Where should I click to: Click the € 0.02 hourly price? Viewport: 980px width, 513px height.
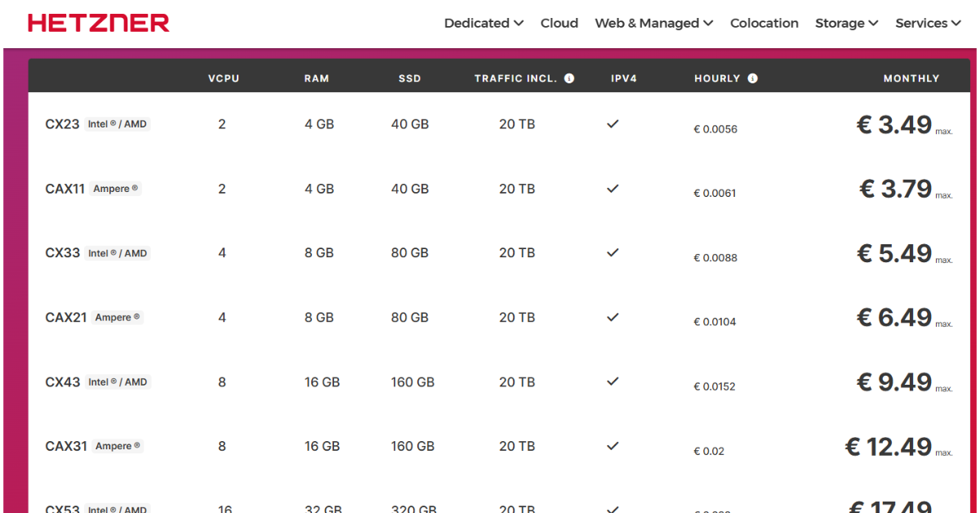[709, 451]
